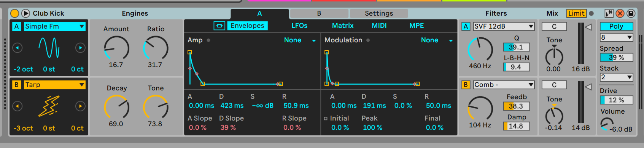
Task: Open the Tarp engine dropdown
Action: (x=55, y=85)
